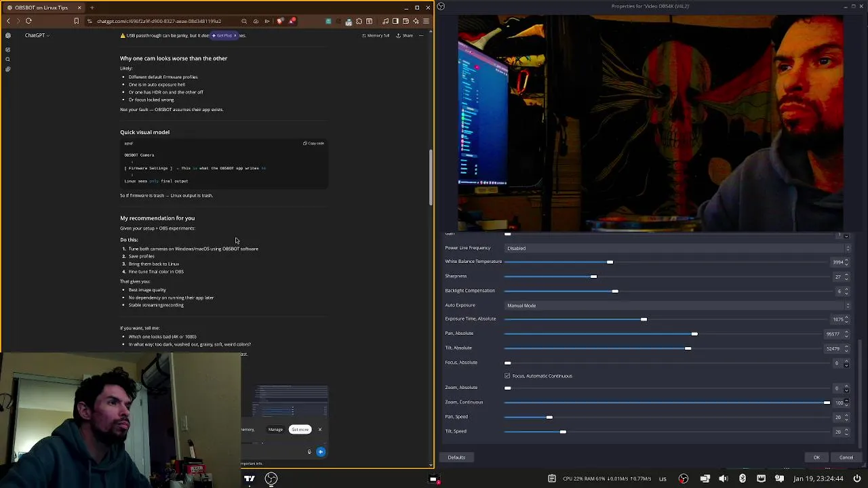
Task: Open the Memory full indicator
Action: 376,35
